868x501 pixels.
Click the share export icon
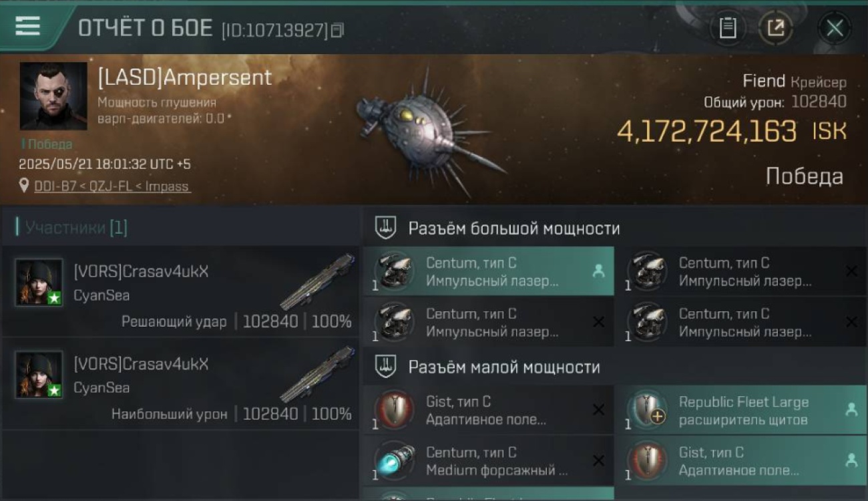[776, 28]
